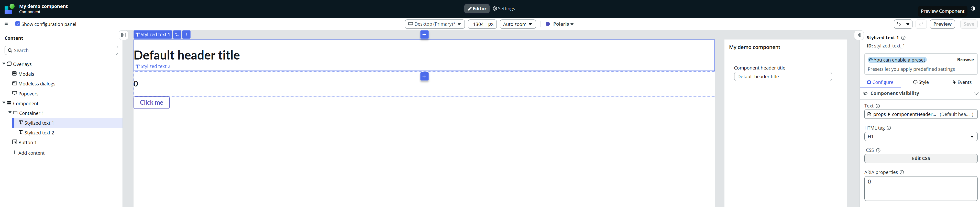Viewport: 980px width, 207px height.
Task: Open the HTML tag H1 dropdown
Action: coord(920,136)
